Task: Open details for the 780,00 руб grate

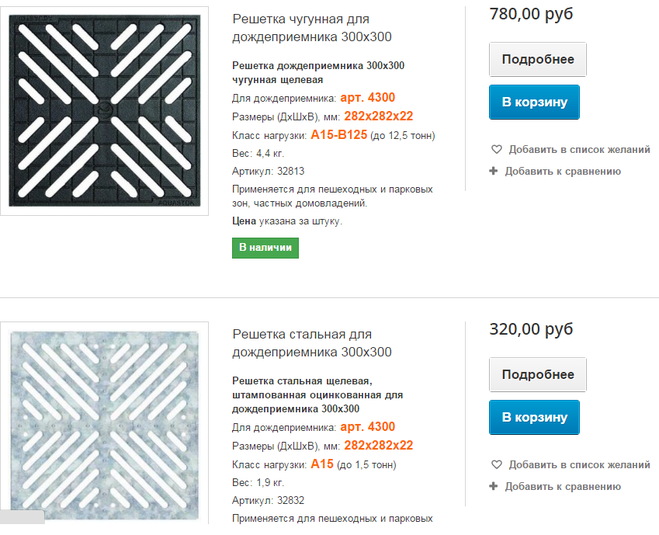Action: [x=537, y=60]
